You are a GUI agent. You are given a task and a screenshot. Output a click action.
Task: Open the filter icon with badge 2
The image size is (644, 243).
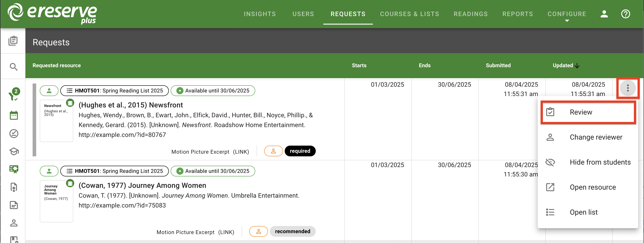click(x=13, y=95)
